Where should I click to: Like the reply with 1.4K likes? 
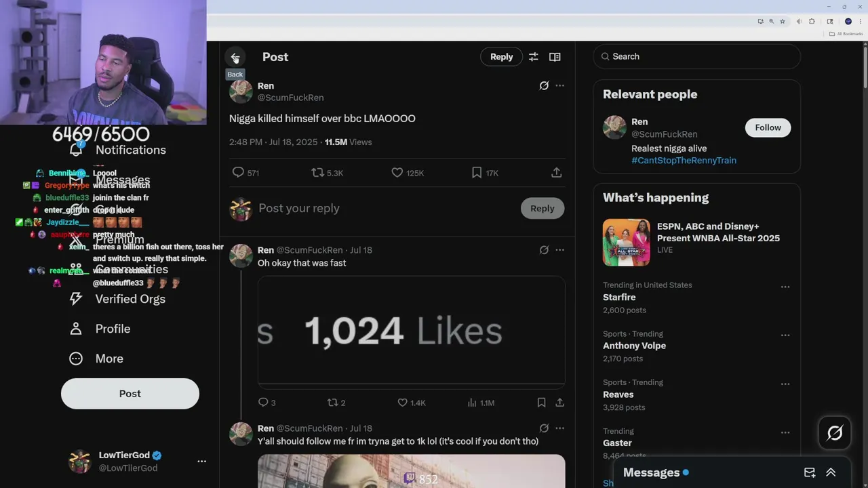click(402, 403)
